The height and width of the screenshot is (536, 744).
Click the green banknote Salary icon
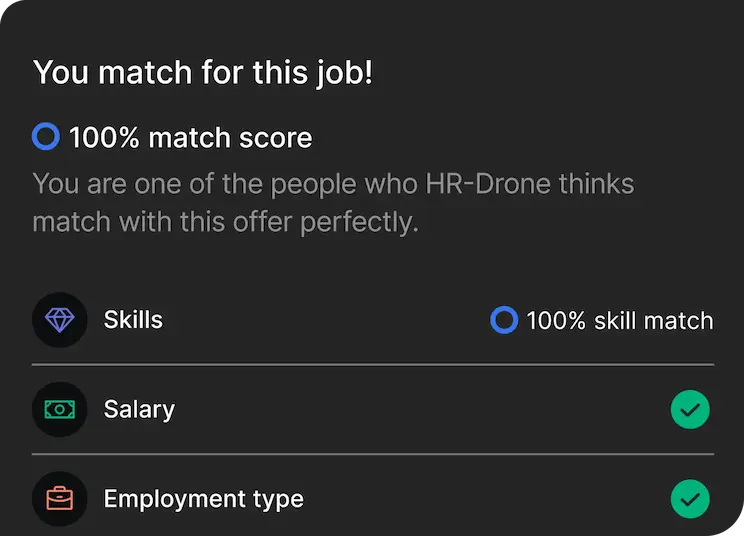[x=59, y=409]
